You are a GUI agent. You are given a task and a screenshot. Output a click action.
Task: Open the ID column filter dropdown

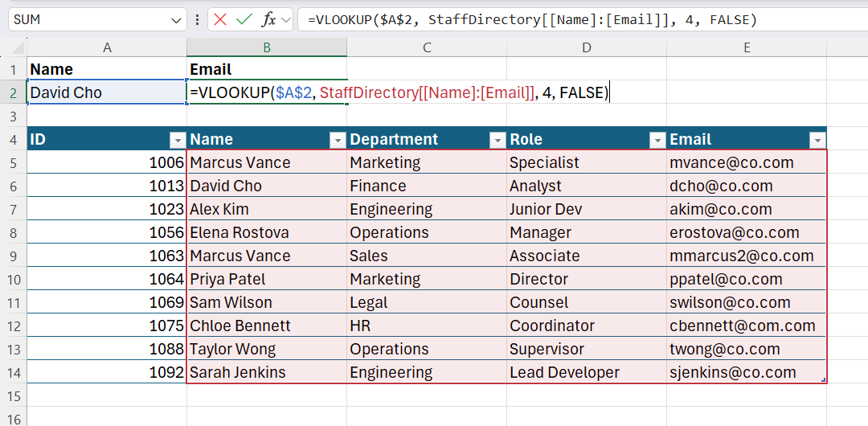click(x=178, y=141)
